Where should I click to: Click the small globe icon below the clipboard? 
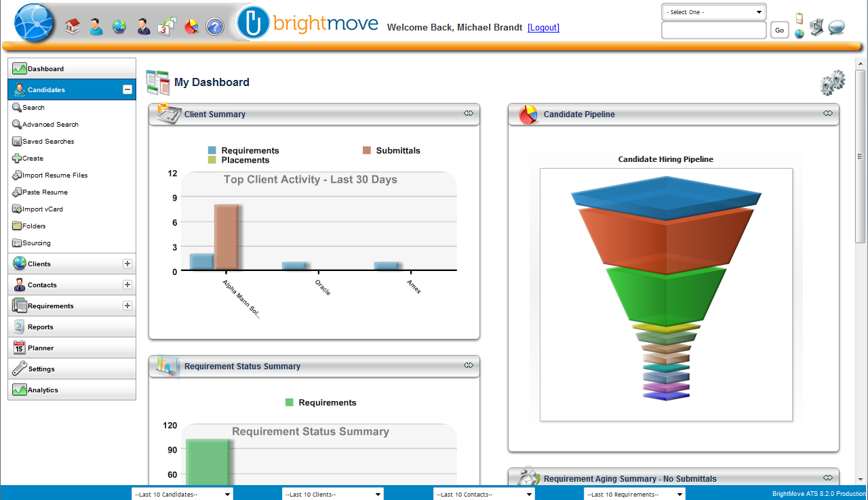(800, 33)
